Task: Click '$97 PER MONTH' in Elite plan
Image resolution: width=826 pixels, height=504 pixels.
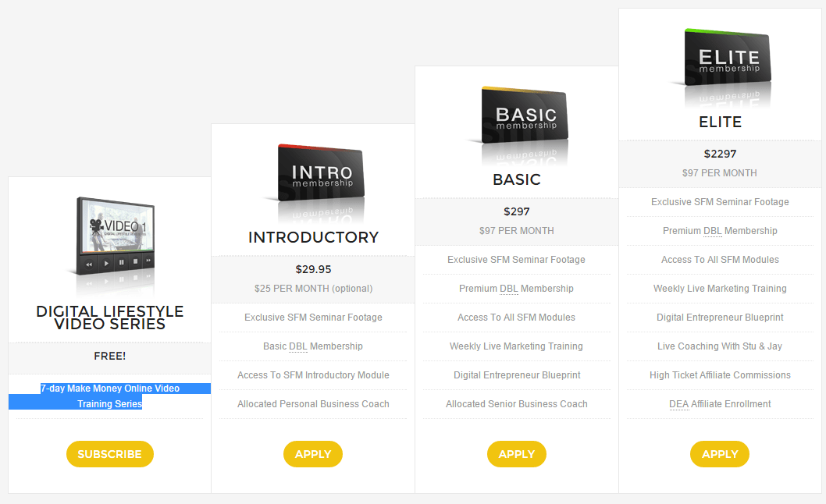Action: [x=720, y=172]
